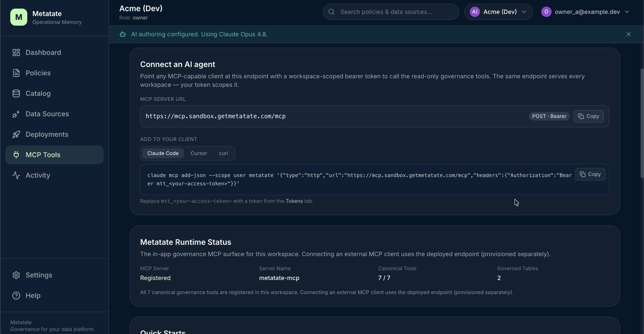644x334 pixels.
Task: Go to Dashboard in the sidebar
Action: tap(54, 53)
